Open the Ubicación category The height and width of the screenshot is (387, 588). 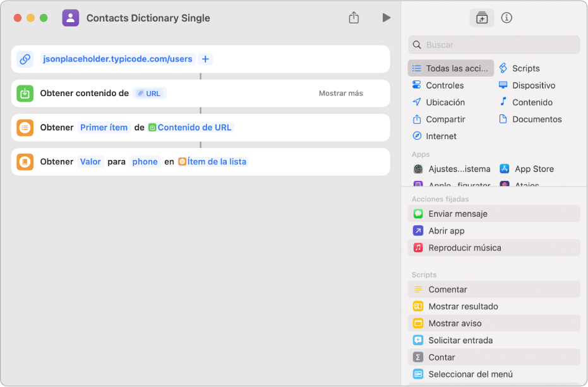click(438, 102)
